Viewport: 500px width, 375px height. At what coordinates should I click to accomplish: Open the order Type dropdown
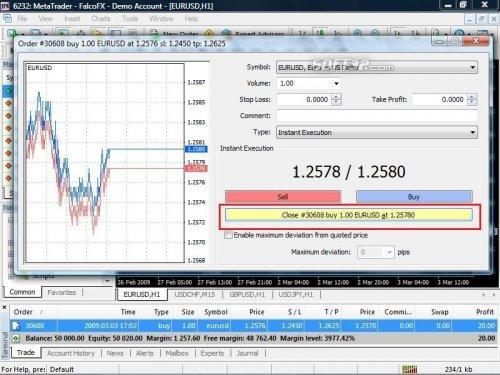click(x=472, y=132)
